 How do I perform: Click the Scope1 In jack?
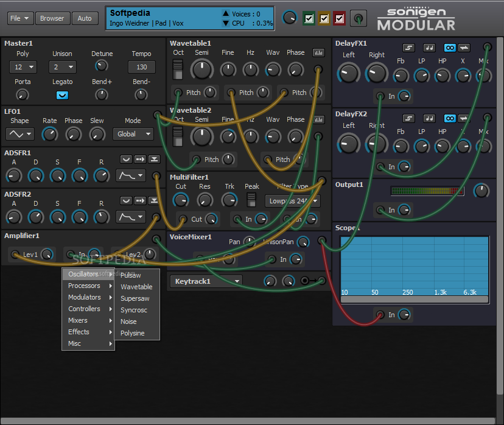(x=380, y=314)
